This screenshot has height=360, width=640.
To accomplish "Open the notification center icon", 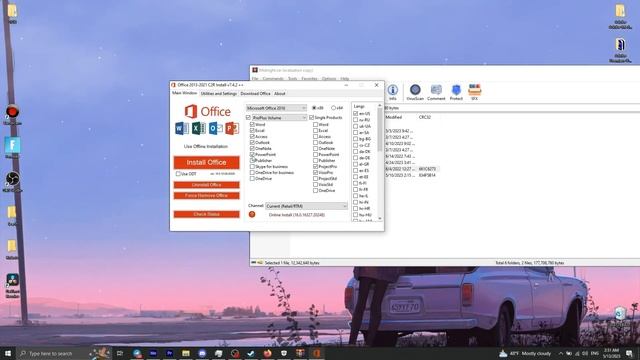I will click(629, 353).
